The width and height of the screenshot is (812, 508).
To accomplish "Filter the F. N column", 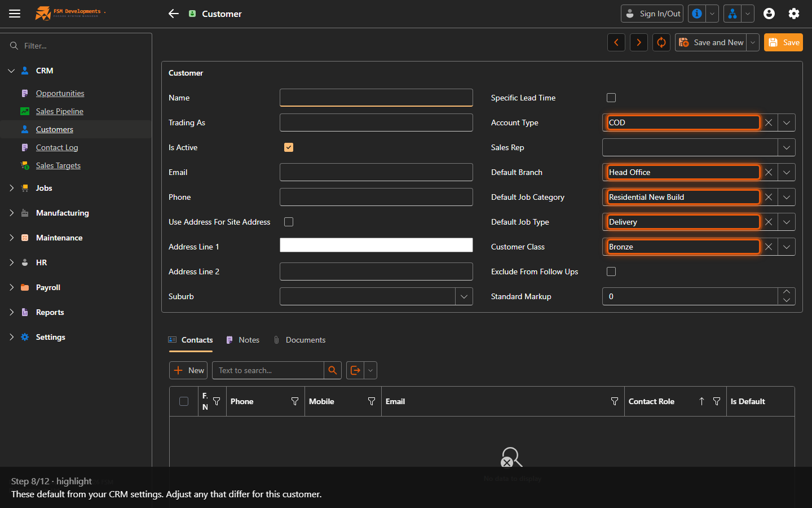I will pos(217,401).
